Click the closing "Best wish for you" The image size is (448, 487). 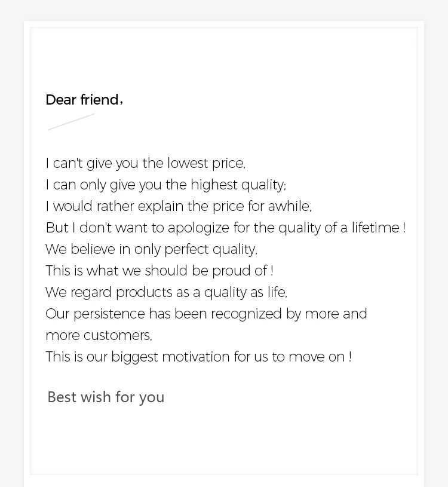[x=106, y=397]
